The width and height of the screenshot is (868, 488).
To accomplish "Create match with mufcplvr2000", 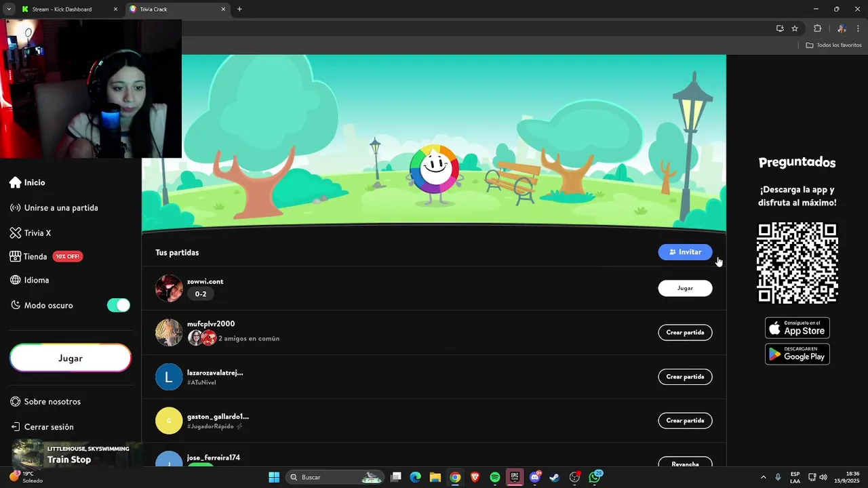I will click(x=685, y=333).
